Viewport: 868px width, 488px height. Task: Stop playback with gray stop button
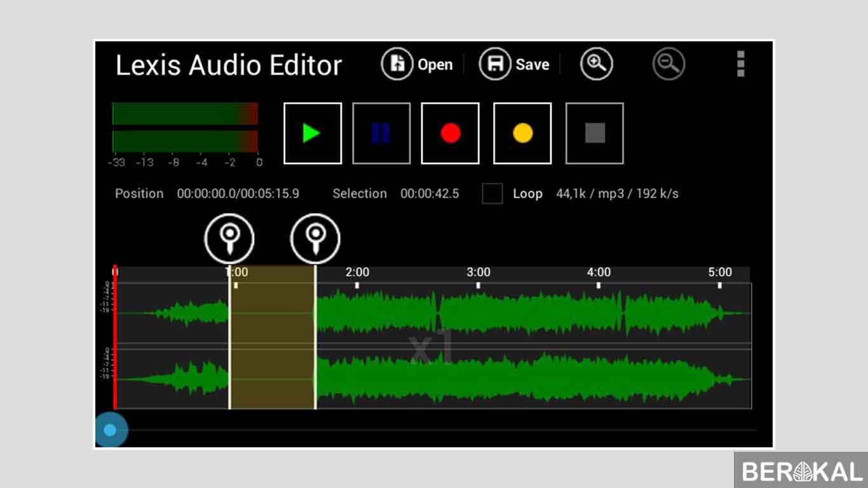coord(595,133)
